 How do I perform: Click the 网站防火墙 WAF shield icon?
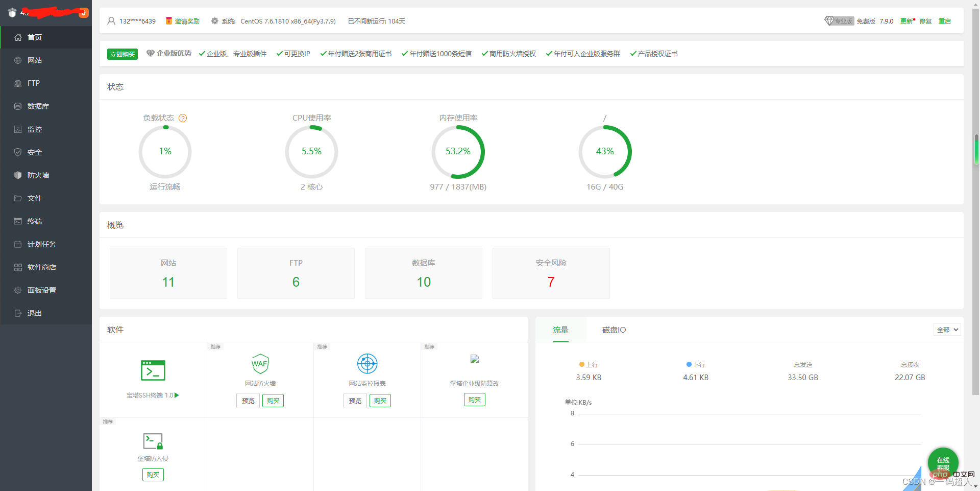260,364
